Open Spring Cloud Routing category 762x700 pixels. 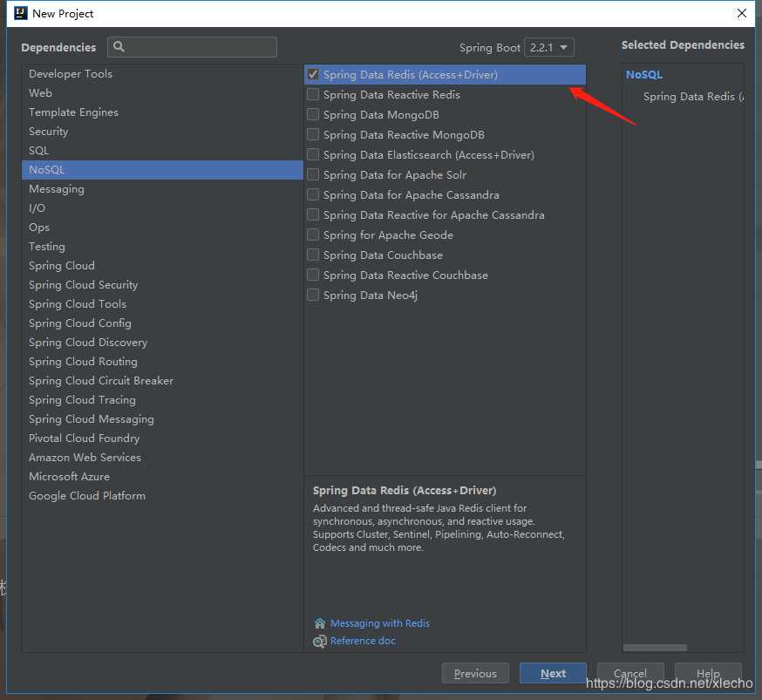pyautogui.click(x=162, y=362)
